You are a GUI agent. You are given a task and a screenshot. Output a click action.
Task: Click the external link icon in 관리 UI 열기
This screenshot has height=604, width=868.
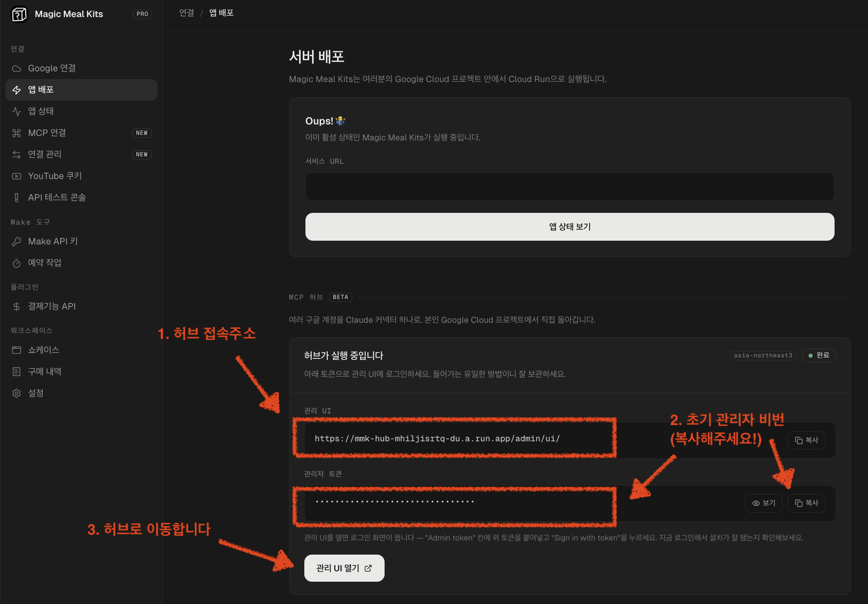click(368, 568)
